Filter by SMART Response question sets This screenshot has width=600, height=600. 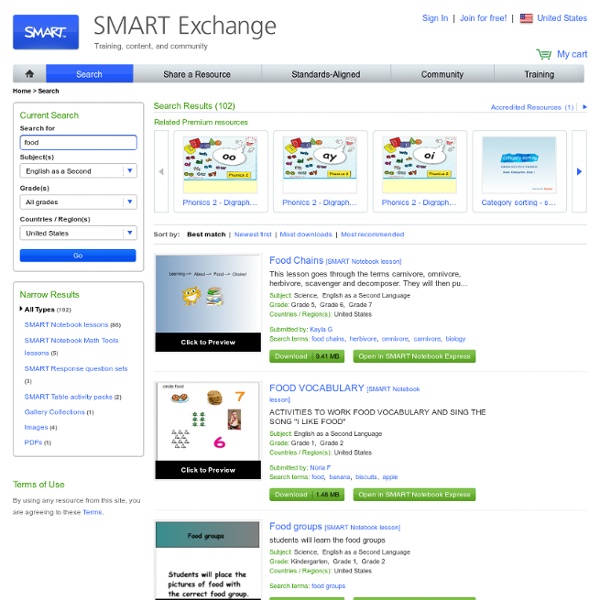76,368
